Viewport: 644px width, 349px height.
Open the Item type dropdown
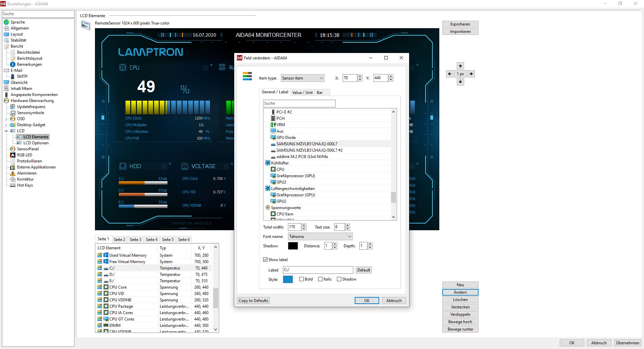click(x=302, y=78)
